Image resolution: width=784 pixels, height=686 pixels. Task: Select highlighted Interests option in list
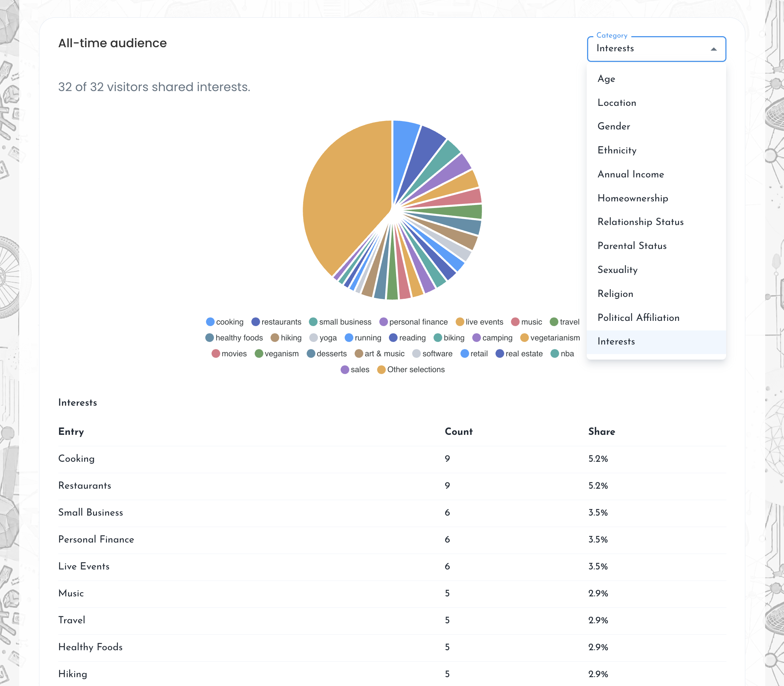pyautogui.click(x=656, y=342)
